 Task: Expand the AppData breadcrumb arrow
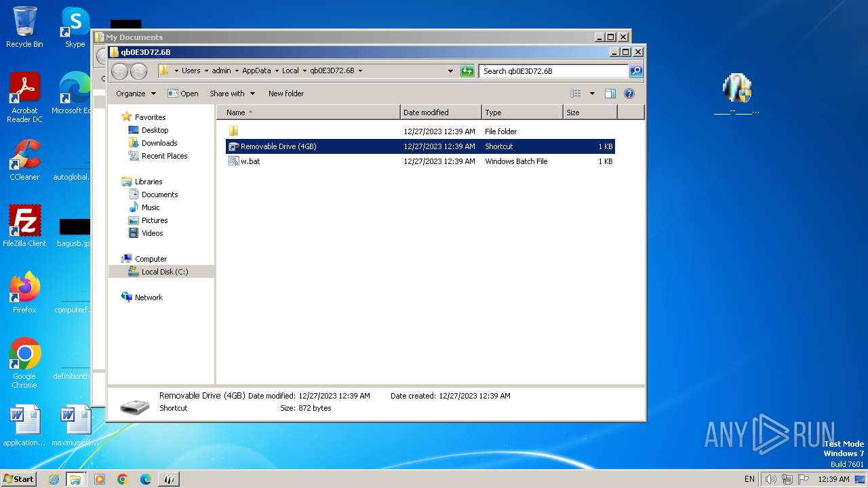[276, 70]
